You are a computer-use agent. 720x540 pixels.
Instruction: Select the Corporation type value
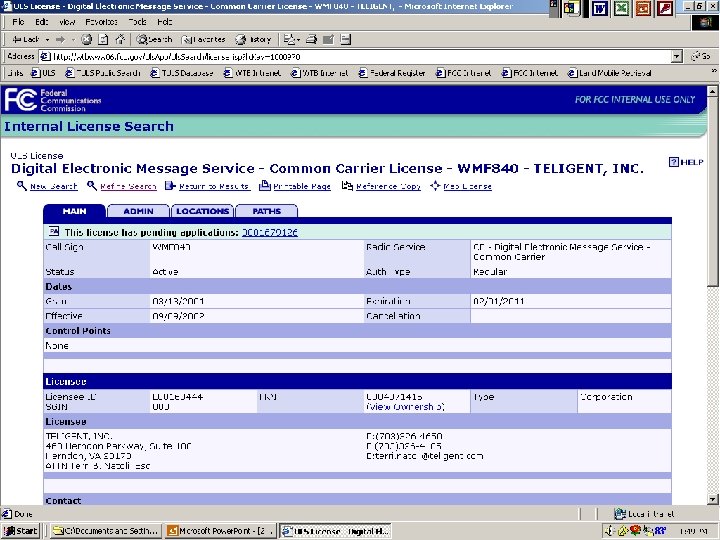pyautogui.click(x=606, y=397)
